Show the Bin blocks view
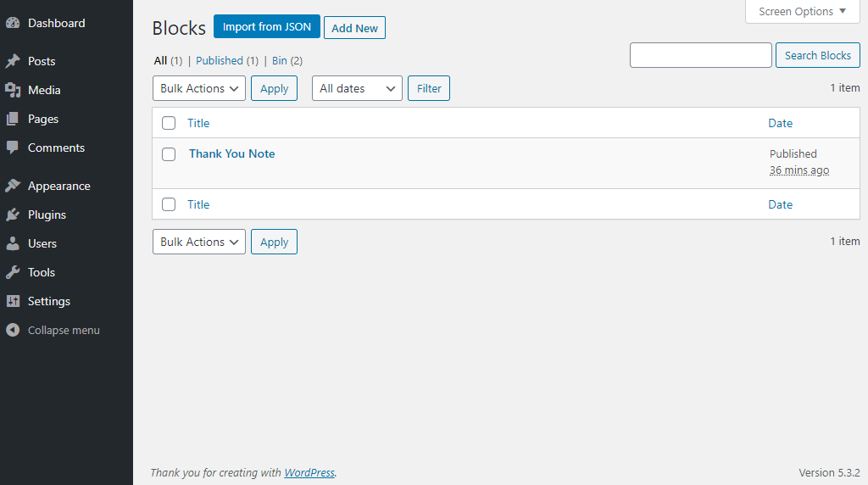The width and height of the screenshot is (868, 485). click(x=279, y=60)
